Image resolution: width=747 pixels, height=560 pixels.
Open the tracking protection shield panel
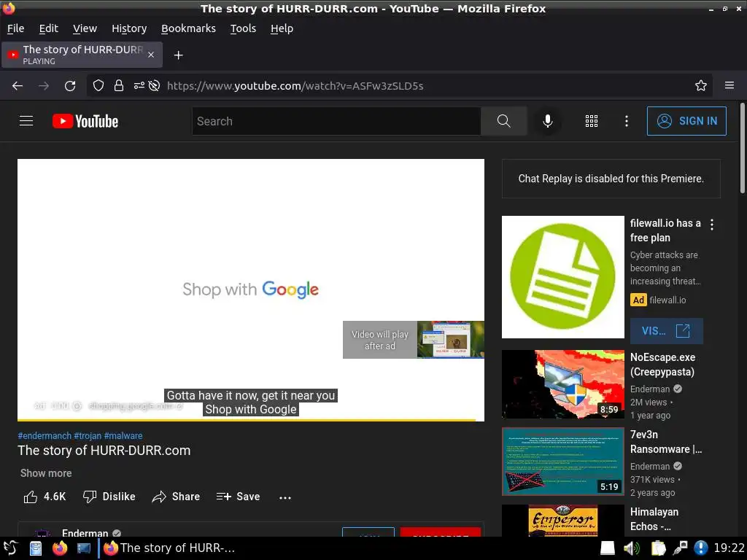click(98, 86)
